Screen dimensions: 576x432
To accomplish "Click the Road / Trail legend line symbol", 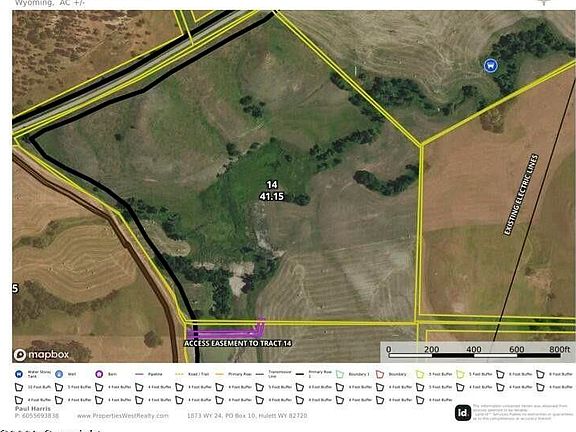I will (179, 374).
